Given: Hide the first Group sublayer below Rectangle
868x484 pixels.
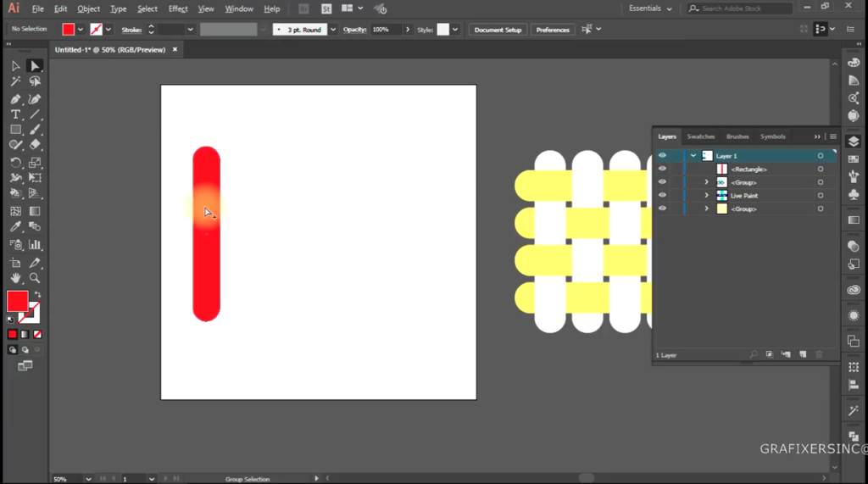Looking at the screenshot, I should [x=662, y=182].
